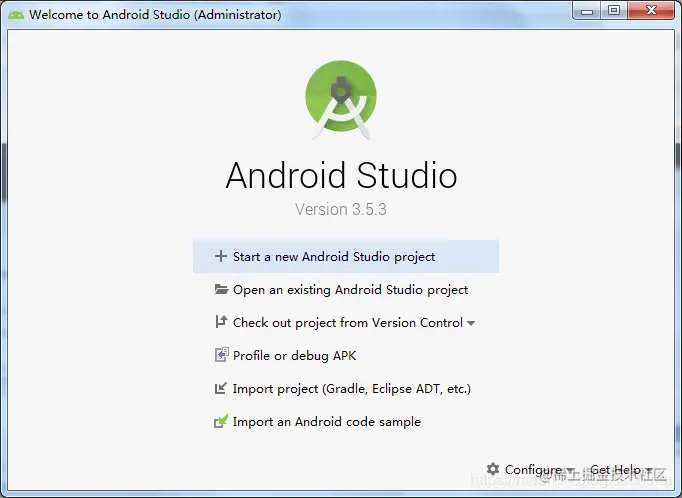This screenshot has width=682, height=498.
Task: Click the Android Studio compass logo
Action: pyautogui.click(x=341, y=100)
